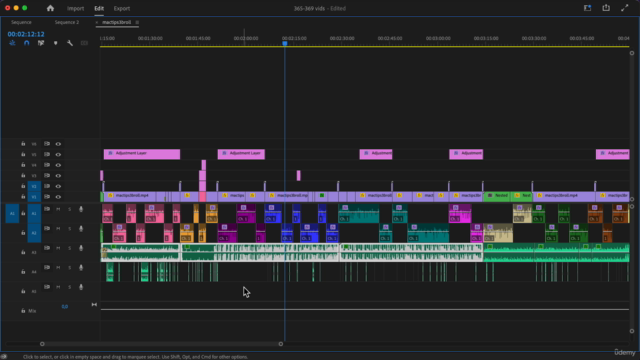Enable voice-over record on track A4
The height and width of the screenshot is (360, 640).
click(x=81, y=268)
